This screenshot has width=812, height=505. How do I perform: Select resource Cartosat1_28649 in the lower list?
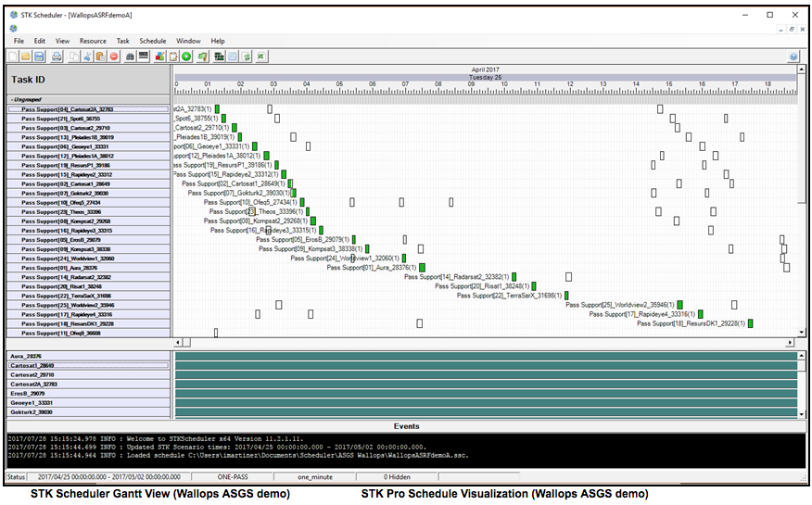pos(89,365)
